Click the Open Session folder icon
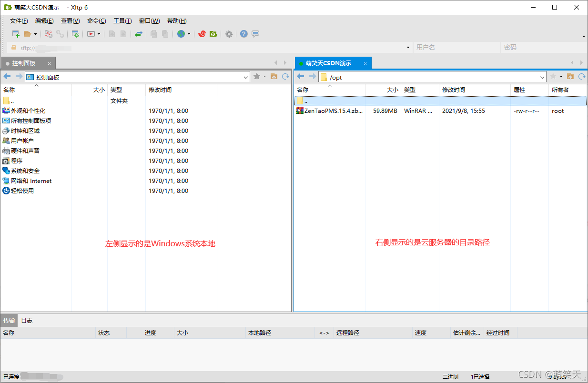This screenshot has height=383, width=588. [28, 34]
